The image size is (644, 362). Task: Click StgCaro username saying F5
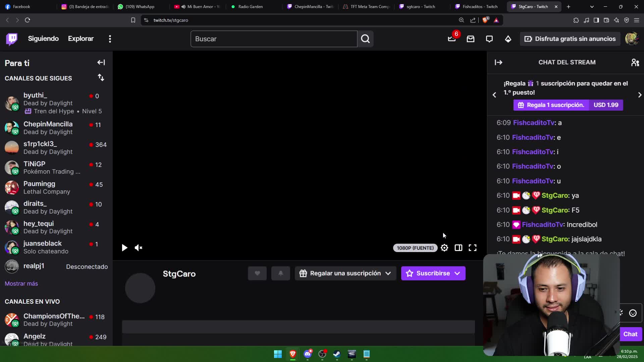pos(555,210)
